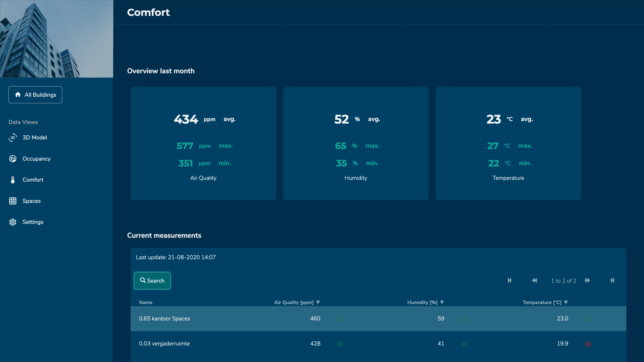Go to previous page of results
The width and height of the screenshot is (644, 362).
(x=534, y=280)
